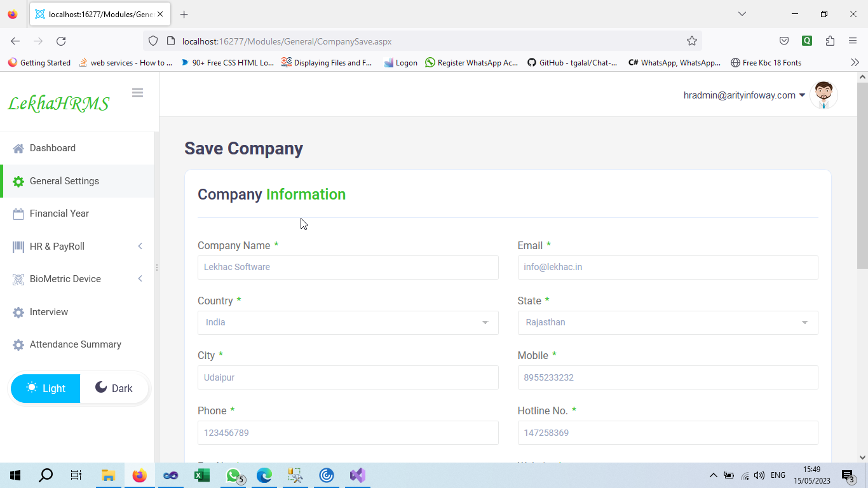Open Firefox application menu
Viewport: 868px width, 488px height.
click(x=853, y=41)
